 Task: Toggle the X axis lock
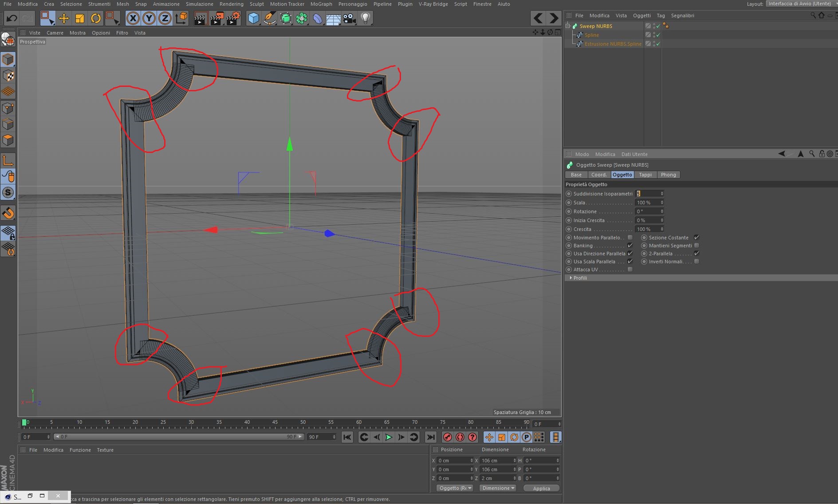tap(133, 18)
